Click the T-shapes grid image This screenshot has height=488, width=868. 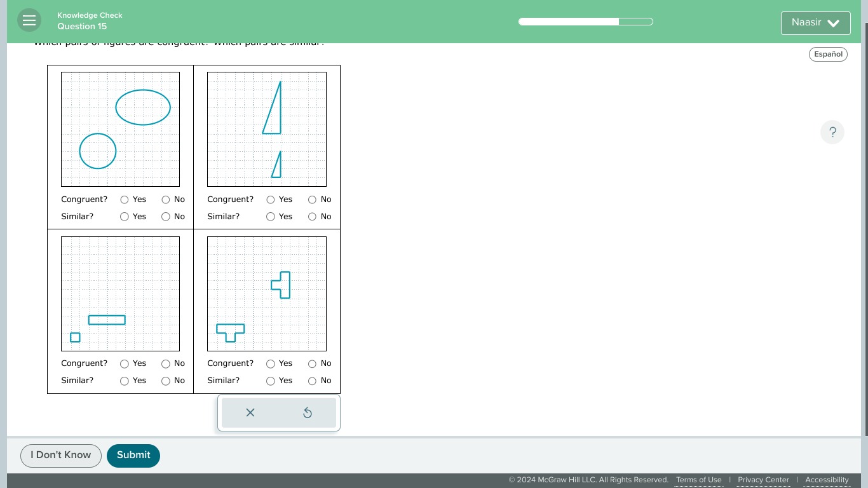[x=267, y=294]
